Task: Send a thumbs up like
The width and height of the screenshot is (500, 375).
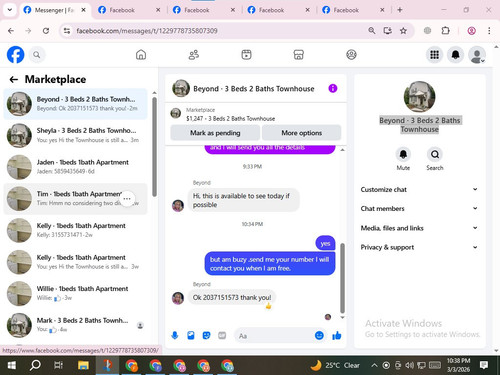Action: point(337,335)
